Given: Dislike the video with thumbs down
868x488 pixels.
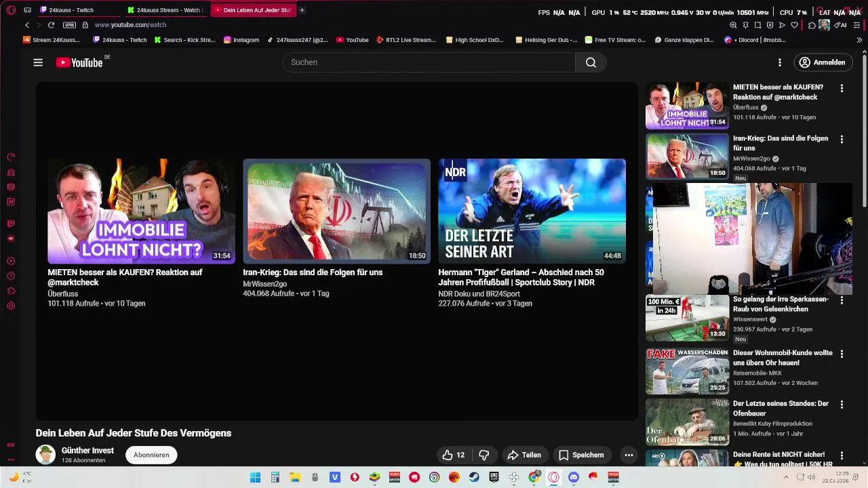Looking at the screenshot, I should 484,455.
